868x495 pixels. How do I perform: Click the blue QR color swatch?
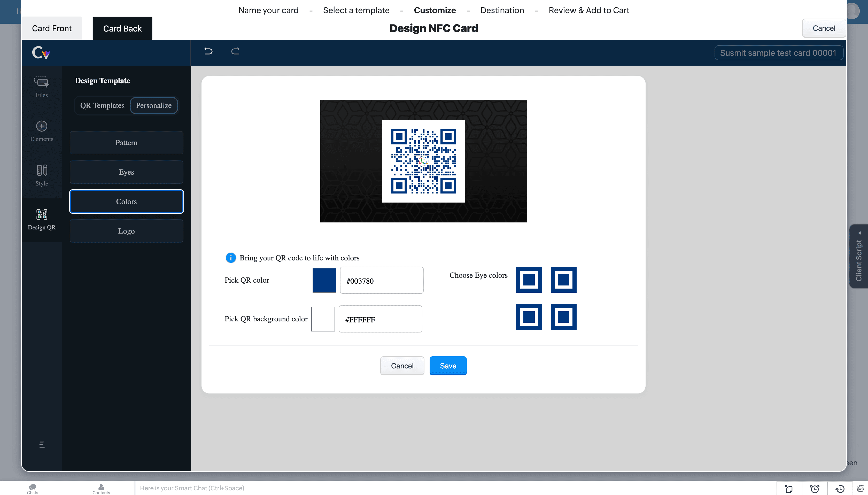(x=324, y=280)
